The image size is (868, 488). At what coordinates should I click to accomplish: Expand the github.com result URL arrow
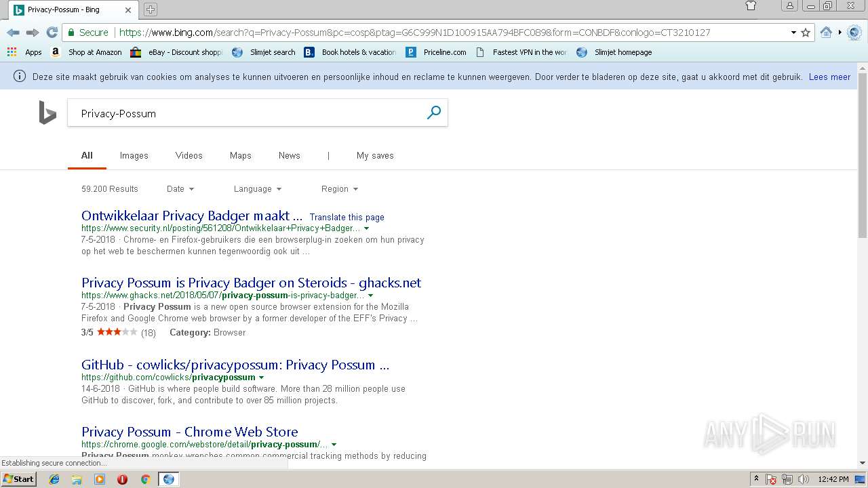pyautogui.click(x=262, y=378)
